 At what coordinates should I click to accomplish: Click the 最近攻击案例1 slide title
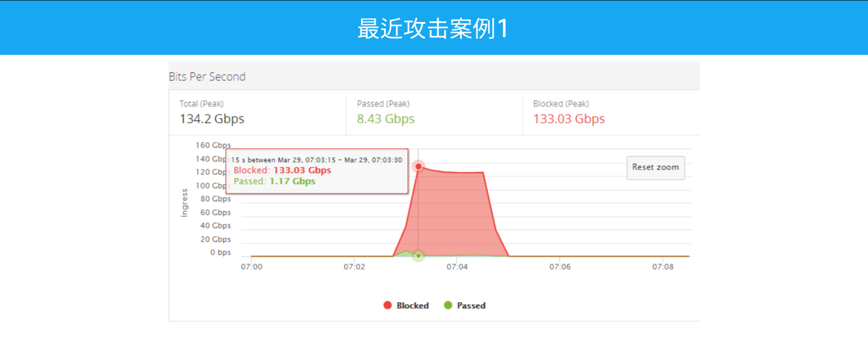(433, 29)
